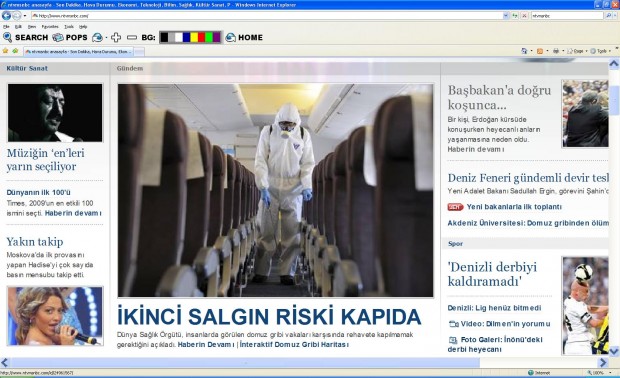Click the SEARCH magnifier icon in toolbar
Screen dimensions: 620x378
click(7, 37)
